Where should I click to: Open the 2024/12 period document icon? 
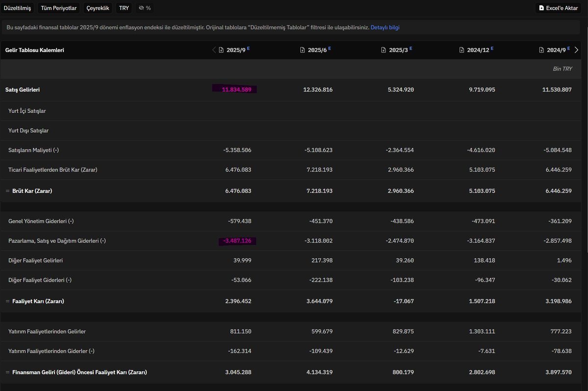462,50
